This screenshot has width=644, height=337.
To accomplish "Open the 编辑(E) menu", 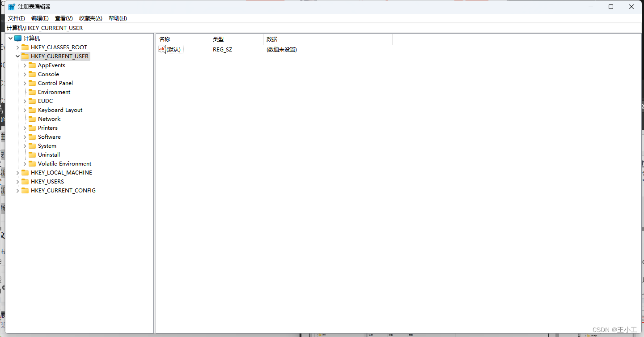I will click(x=40, y=18).
